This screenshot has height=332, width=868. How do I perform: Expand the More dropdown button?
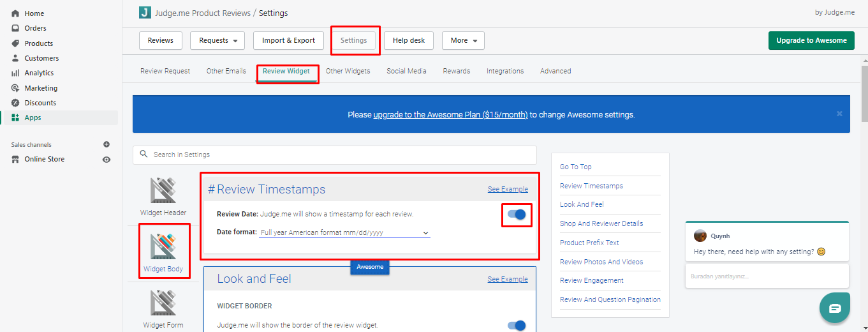tap(463, 40)
